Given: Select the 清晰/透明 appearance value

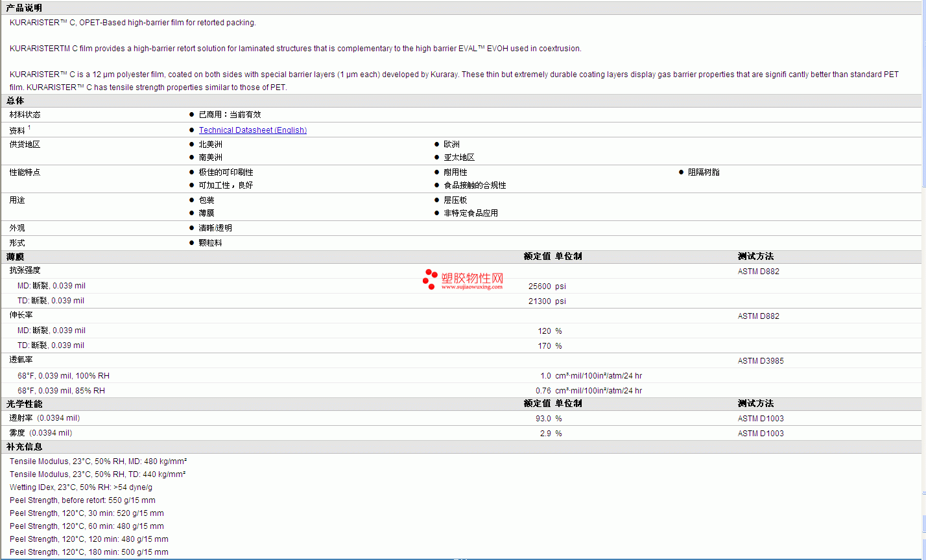Looking at the screenshot, I should pyautogui.click(x=215, y=228).
